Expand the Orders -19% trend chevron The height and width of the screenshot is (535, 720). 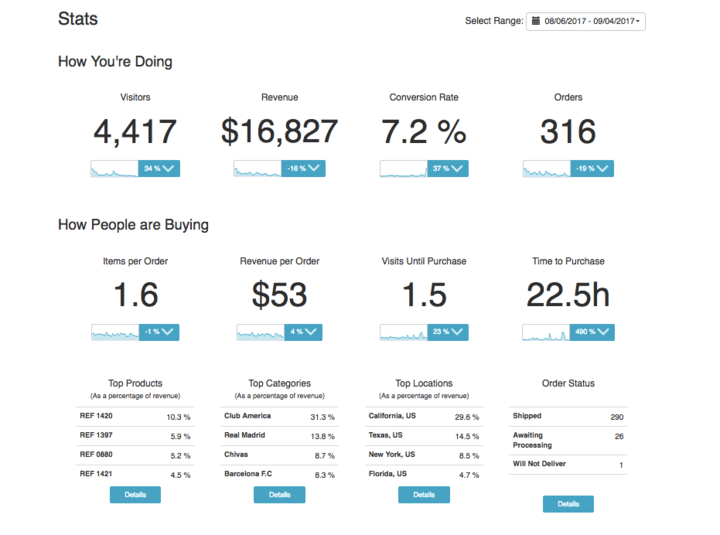pyautogui.click(x=592, y=169)
